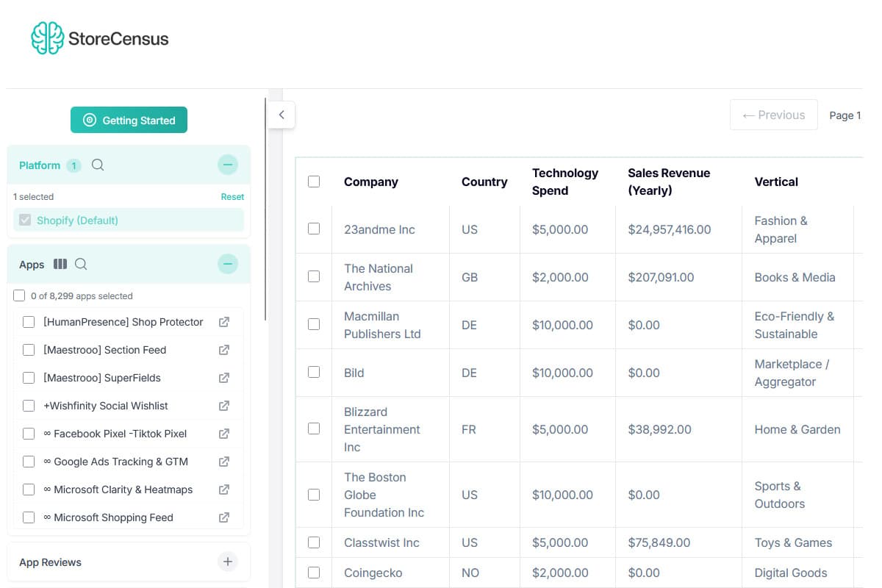Open external link for [HumanPresence] Shop Protector
Viewport: 882px width, 588px height.
(x=224, y=322)
